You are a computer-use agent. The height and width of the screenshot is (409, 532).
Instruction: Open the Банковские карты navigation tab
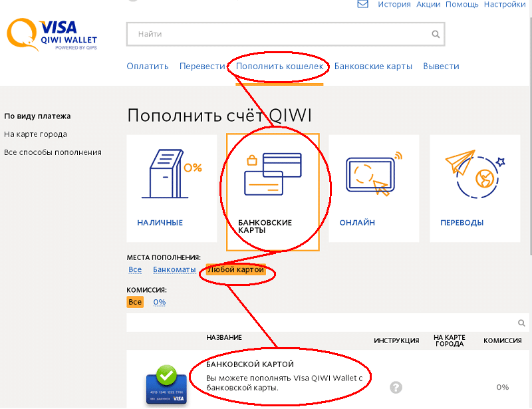point(373,67)
